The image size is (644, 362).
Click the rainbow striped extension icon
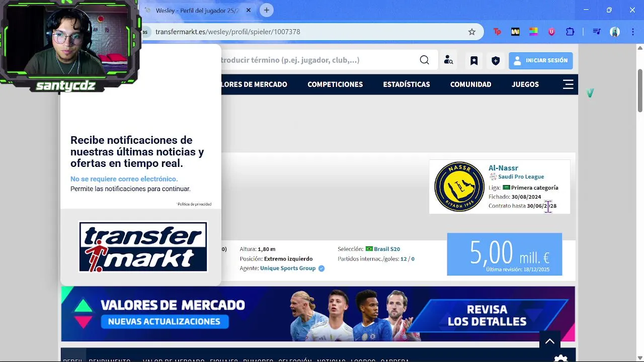[x=533, y=32]
